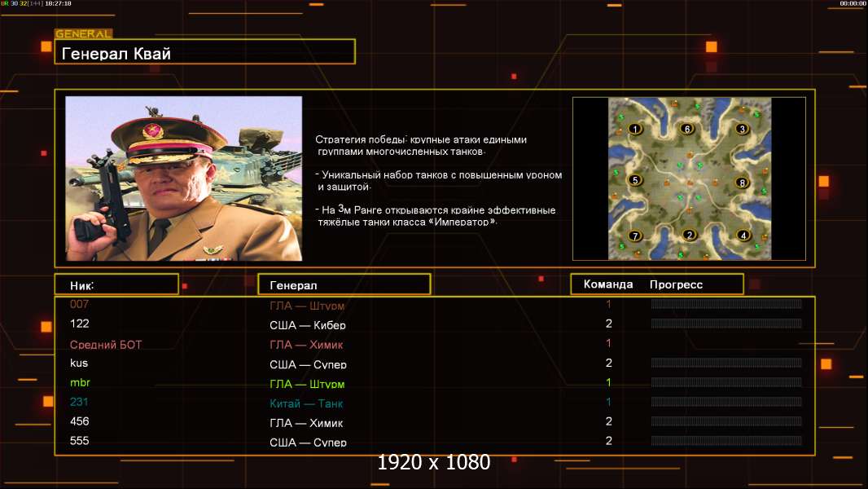Click the GENERAL label tab
The height and width of the screenshot is (489, 868).
(83, 34)
